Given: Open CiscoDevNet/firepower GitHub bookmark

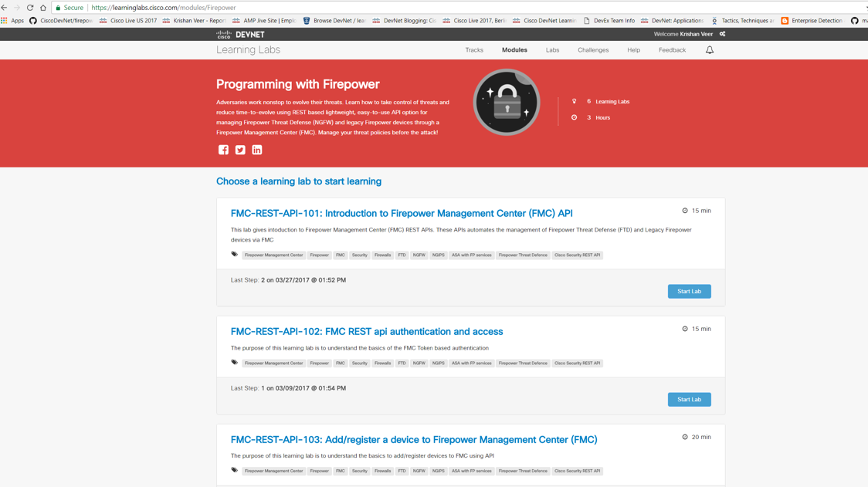Looking at the screenshot, I should point(61,21).
